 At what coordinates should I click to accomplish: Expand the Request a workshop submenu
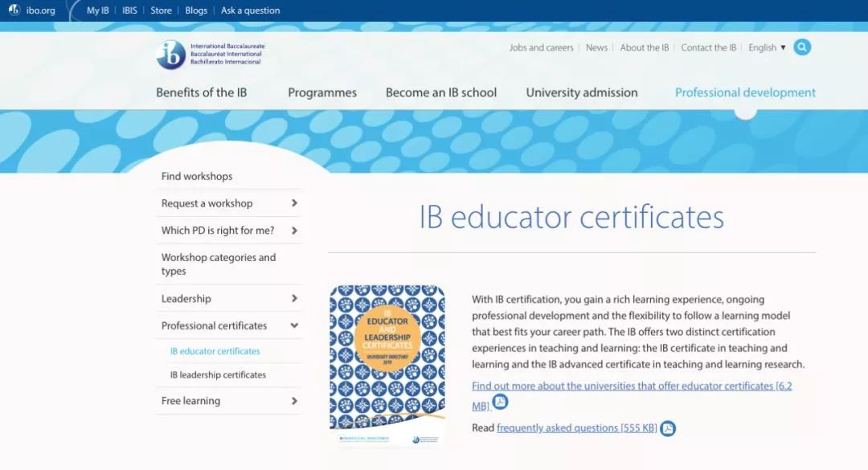tap(294, 203)
